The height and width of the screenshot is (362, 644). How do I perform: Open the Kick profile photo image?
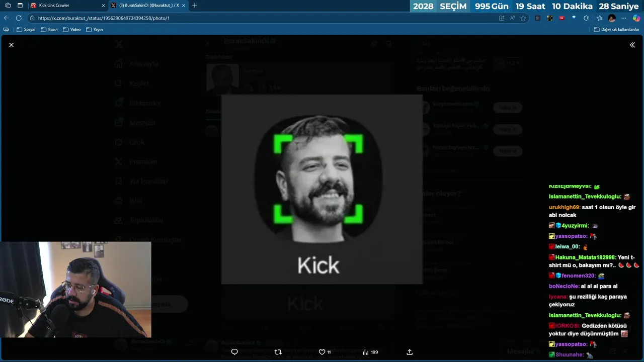[x=322, y=189]
